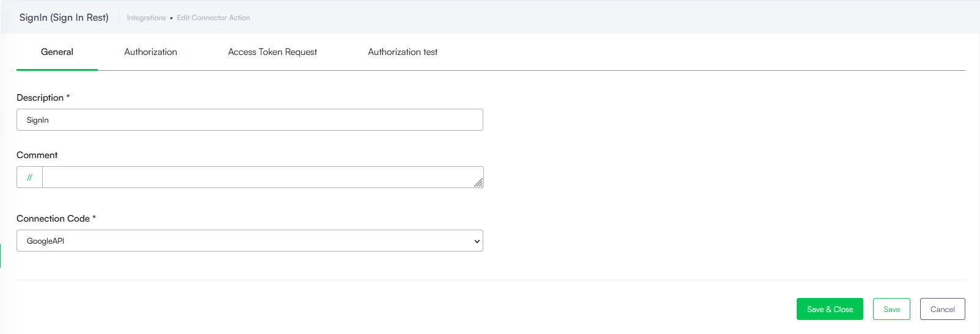Viewport: 980px width, 334px height.
Task: Click the Cancel button
Action: [943, 309]
